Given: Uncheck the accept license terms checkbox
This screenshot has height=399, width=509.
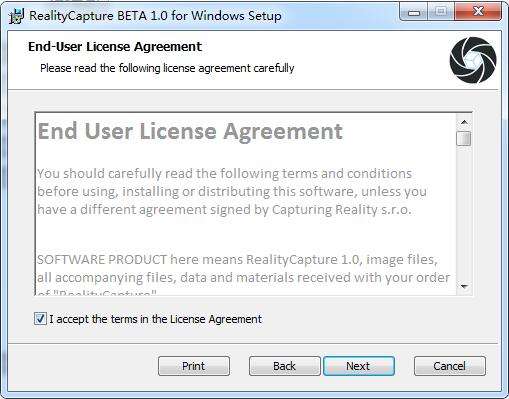Looking at the screenshot, I should 40,319.
